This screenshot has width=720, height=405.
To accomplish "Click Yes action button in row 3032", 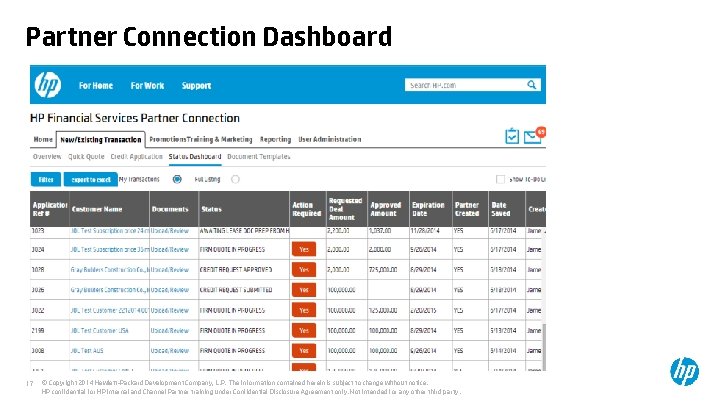I will 304,310.
